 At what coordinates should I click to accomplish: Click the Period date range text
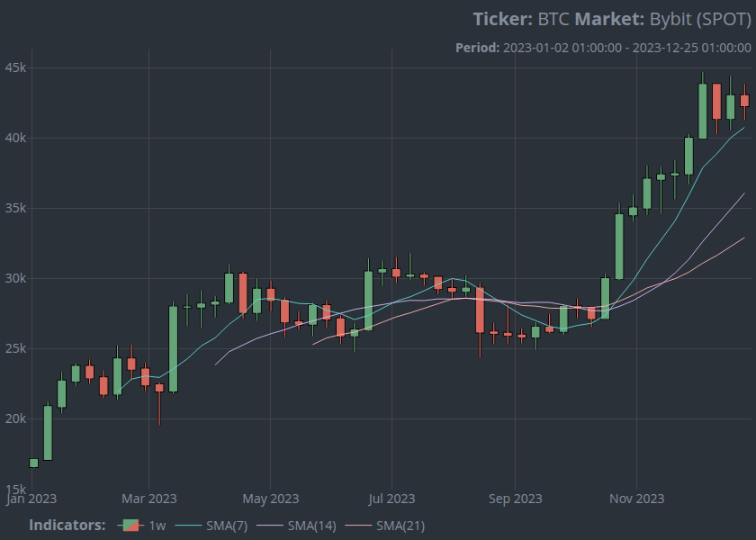[x=603, y=48]
